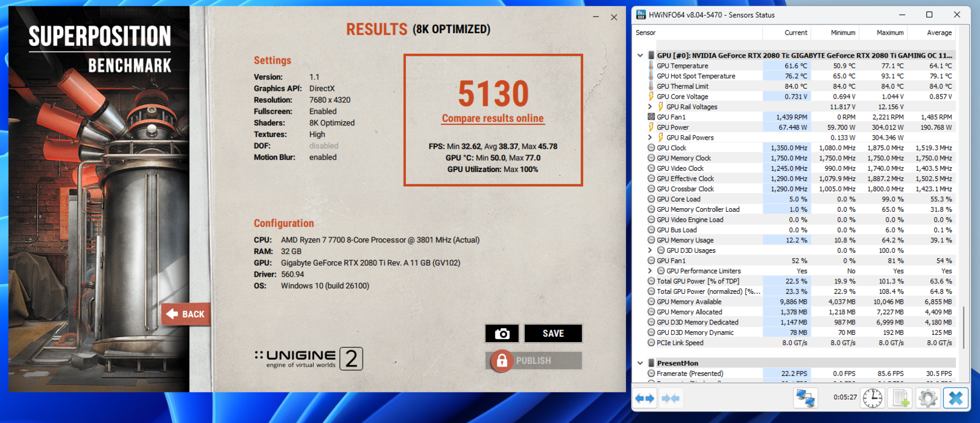Click the Average column header
This screenshot has width=980, height=423.
tap(939, 32)
